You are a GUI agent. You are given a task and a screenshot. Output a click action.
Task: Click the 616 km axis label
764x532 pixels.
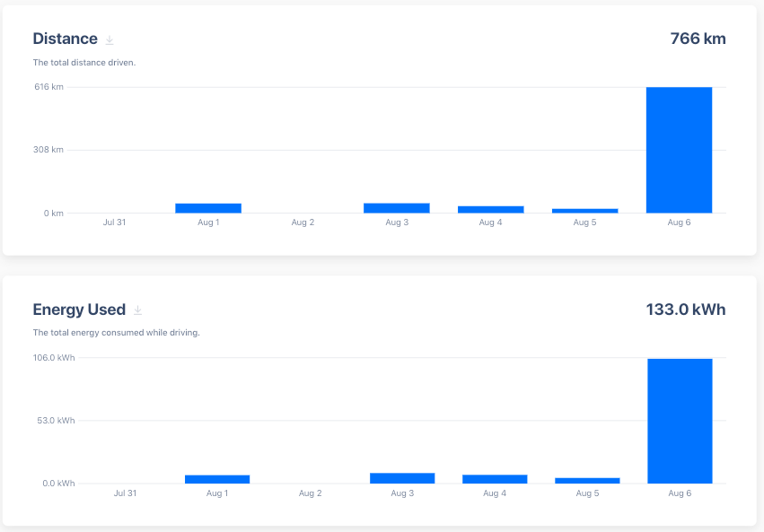48,87
